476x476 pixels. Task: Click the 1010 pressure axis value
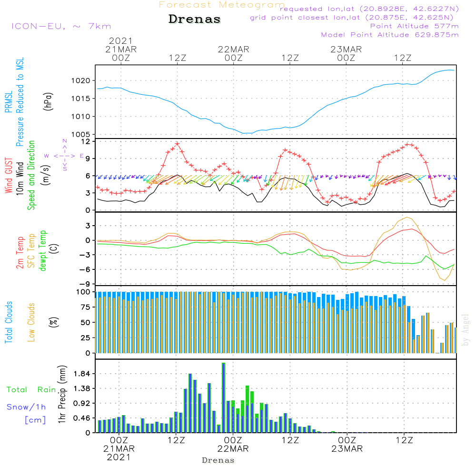[81, 117]
